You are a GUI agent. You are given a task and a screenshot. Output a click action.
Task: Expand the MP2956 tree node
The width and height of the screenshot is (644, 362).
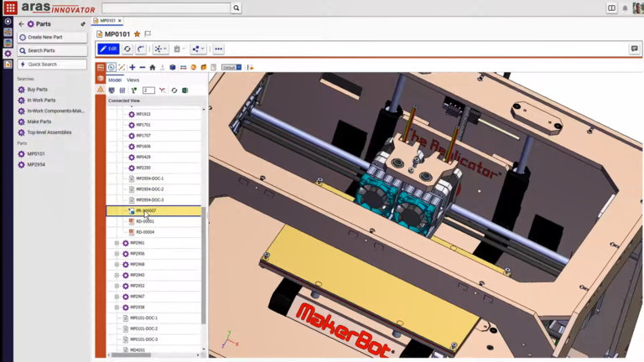(x=117, y=254)
